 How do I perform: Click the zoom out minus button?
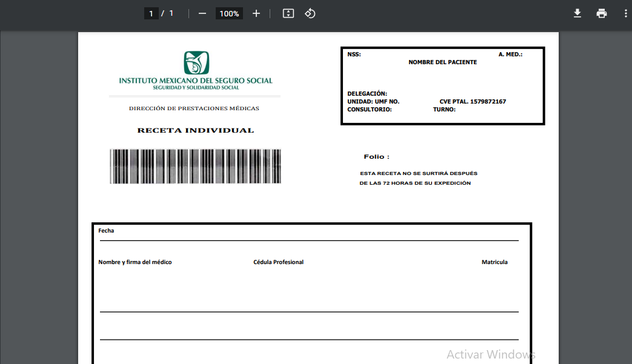click(x=202, y=13)
